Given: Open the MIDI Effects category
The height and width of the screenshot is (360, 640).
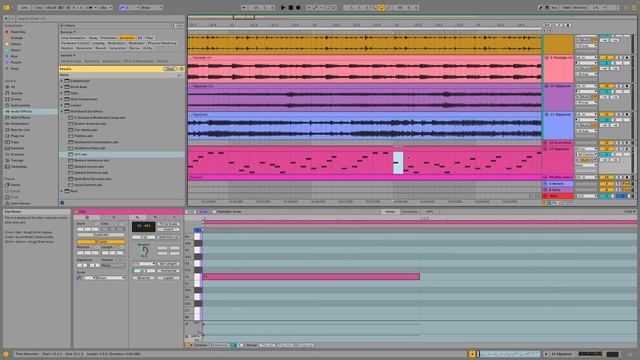Looking at the screenshot, I should (20, 117).
